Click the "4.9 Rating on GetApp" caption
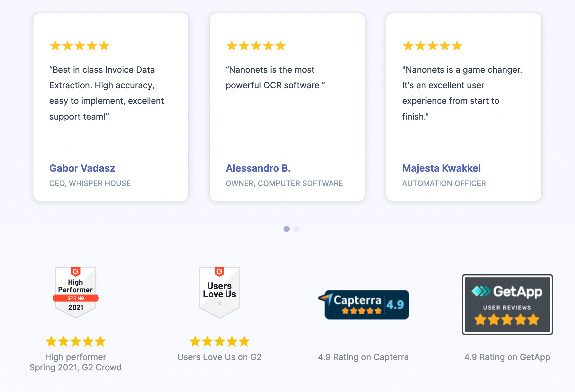575x392 pixels. pyautogui.click(x=507, y=357)
